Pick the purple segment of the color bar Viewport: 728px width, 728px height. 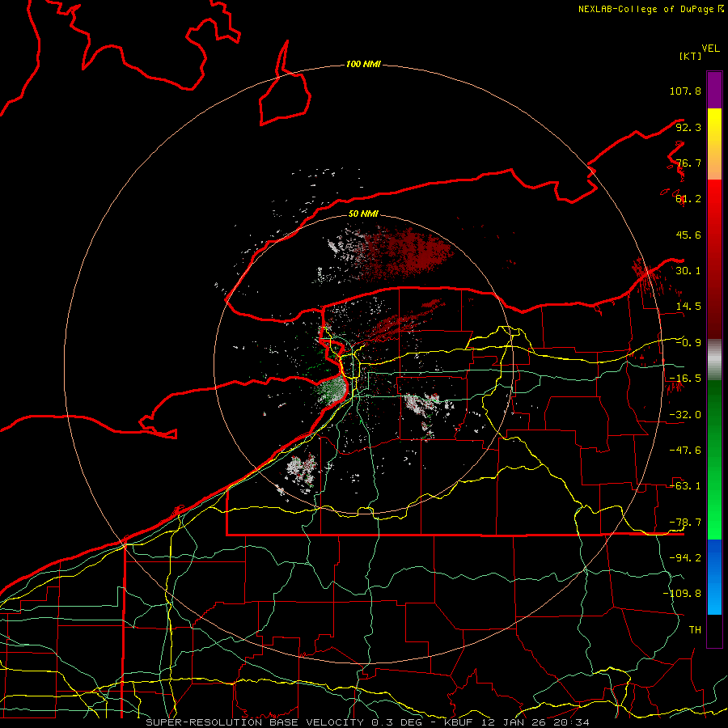point(714,90)
